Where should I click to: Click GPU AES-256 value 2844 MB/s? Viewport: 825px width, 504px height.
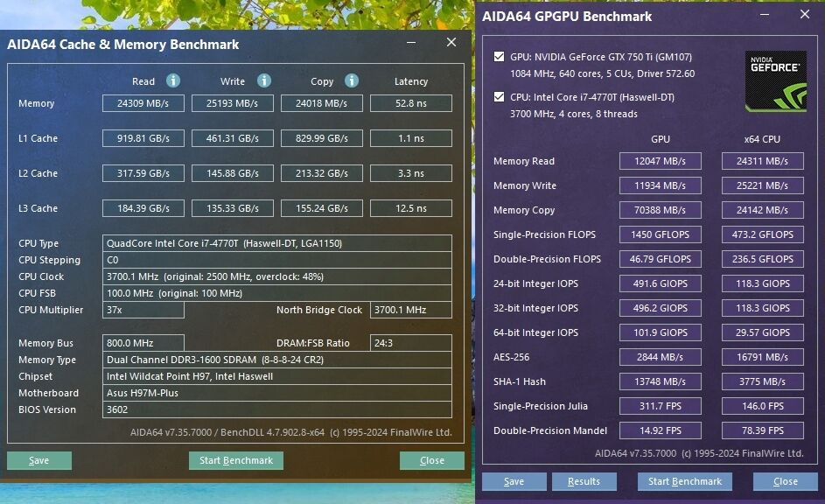tap(661, 357)
